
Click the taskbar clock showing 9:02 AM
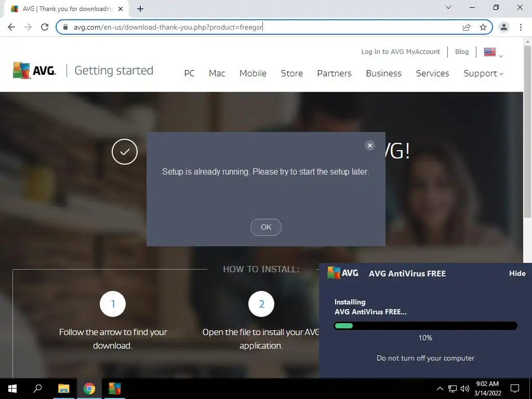click(487, 389)
